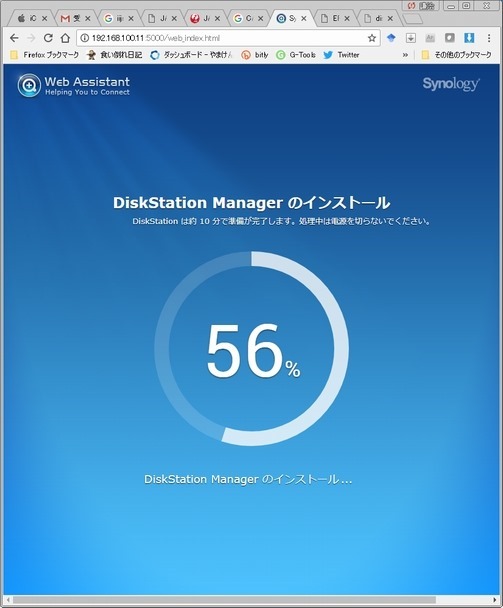The width and height of the screenshot is (503, 608).
Task: Go back with the browser back arrow
Action: [x=14, y=38]
